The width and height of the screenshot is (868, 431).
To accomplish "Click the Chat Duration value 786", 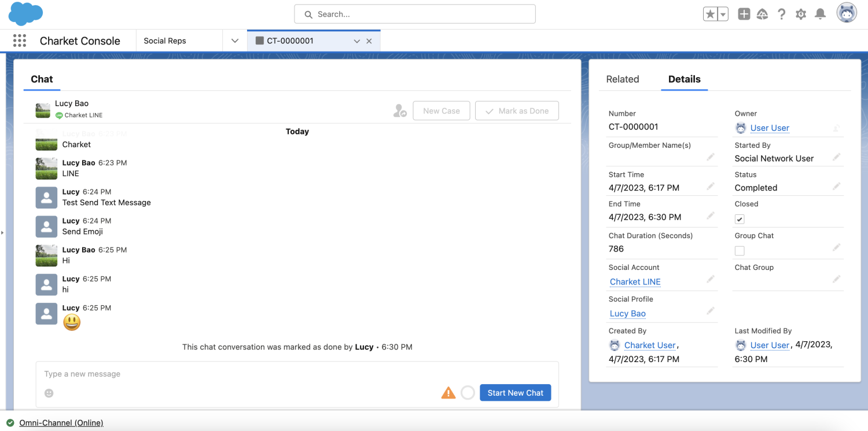I will [x=616, y=249].
